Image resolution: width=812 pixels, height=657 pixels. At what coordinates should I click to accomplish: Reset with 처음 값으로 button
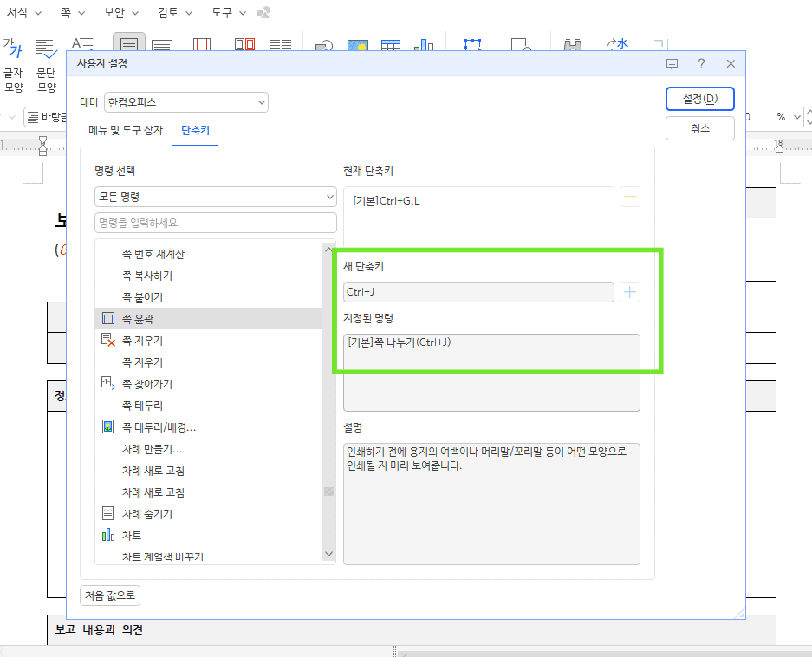point(110,595)
